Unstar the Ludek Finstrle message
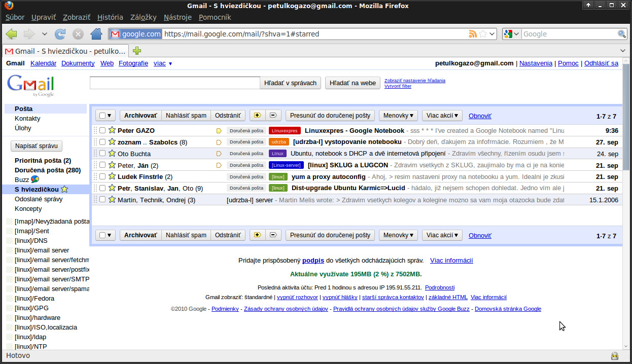 click(112, 176)
